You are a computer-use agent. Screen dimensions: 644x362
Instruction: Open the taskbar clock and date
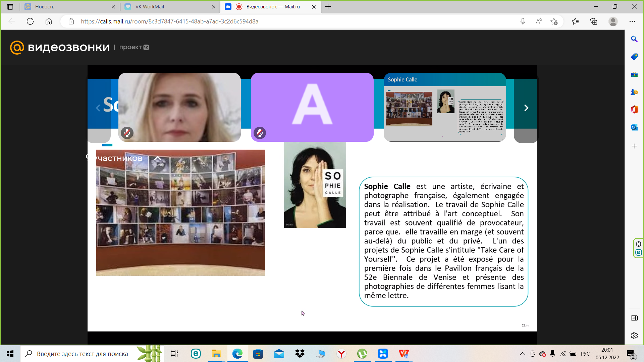click(x=607, y=354)
